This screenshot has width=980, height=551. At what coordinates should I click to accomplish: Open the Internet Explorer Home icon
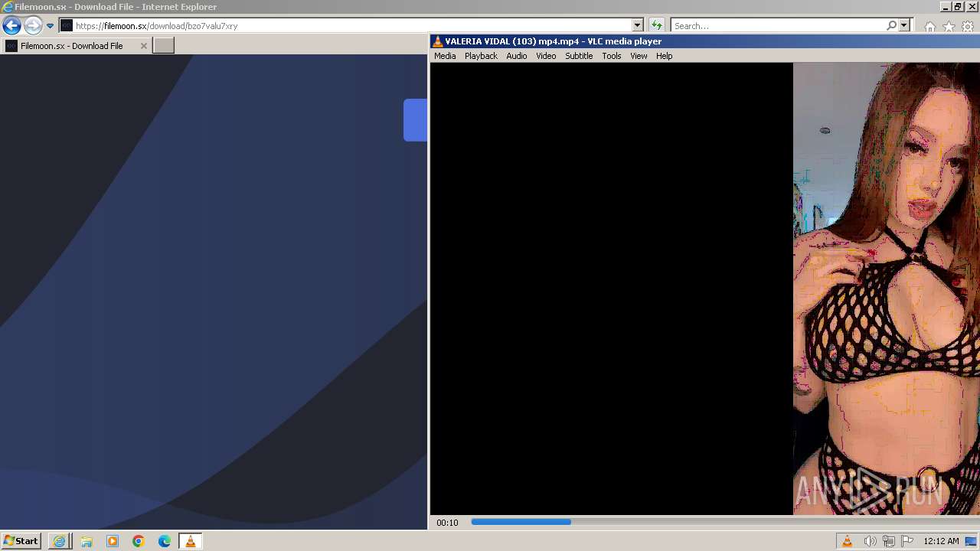(x=929, y=26)
